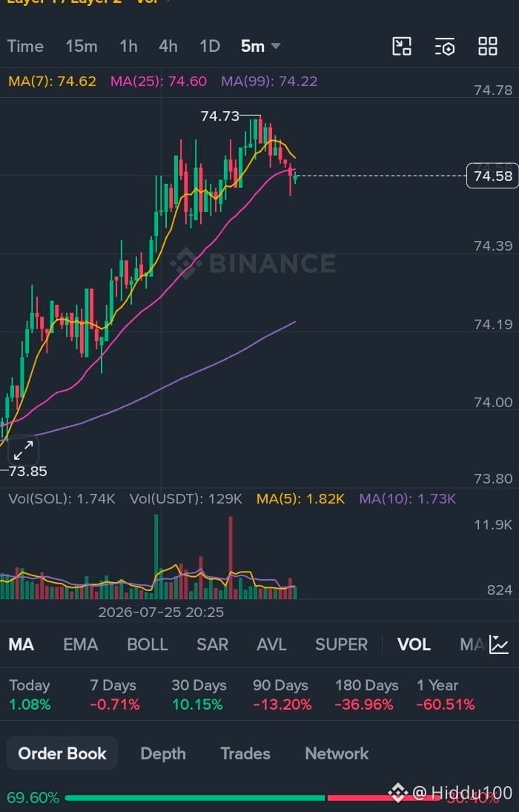519x812 pixels.
Task: Switch chart to Time view
Action: pyautogui.click(x=25, y=46)
